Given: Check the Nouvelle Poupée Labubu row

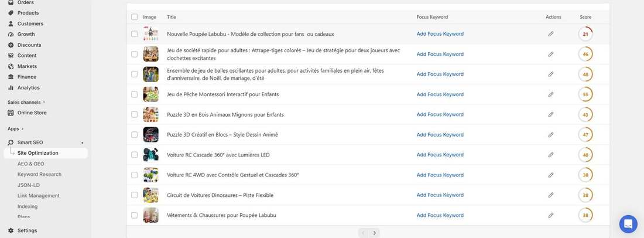Looking at the screenshot, I should click(x=134, y=33).
